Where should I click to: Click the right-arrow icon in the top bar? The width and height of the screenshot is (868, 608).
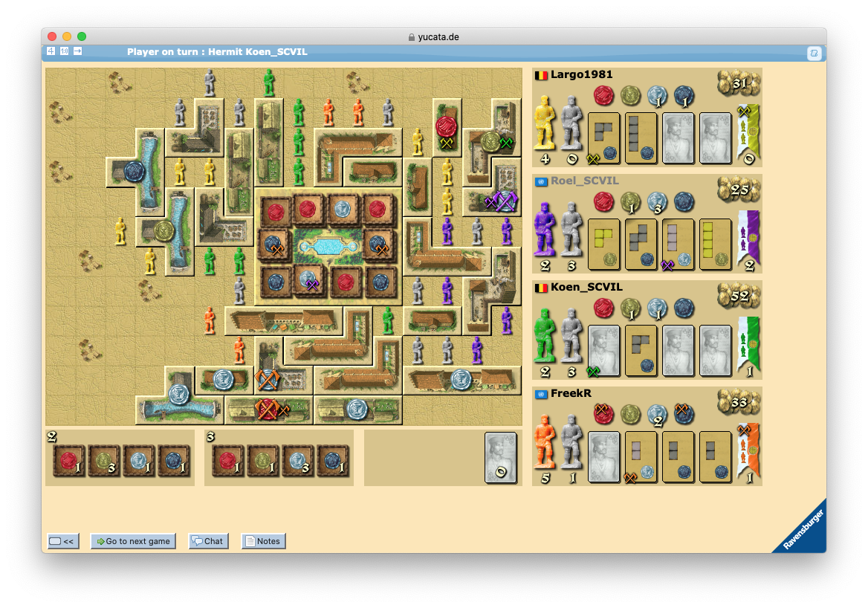(x=77, y=51)
